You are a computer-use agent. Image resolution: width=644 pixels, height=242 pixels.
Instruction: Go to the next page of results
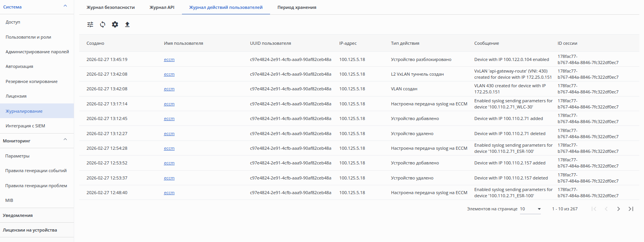pos(619,209)
